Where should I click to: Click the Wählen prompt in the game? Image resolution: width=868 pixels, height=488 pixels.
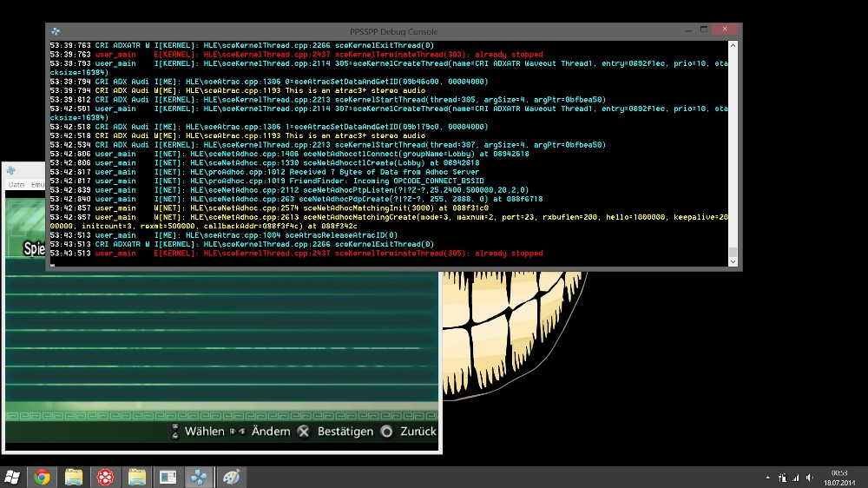click(197, 432)
